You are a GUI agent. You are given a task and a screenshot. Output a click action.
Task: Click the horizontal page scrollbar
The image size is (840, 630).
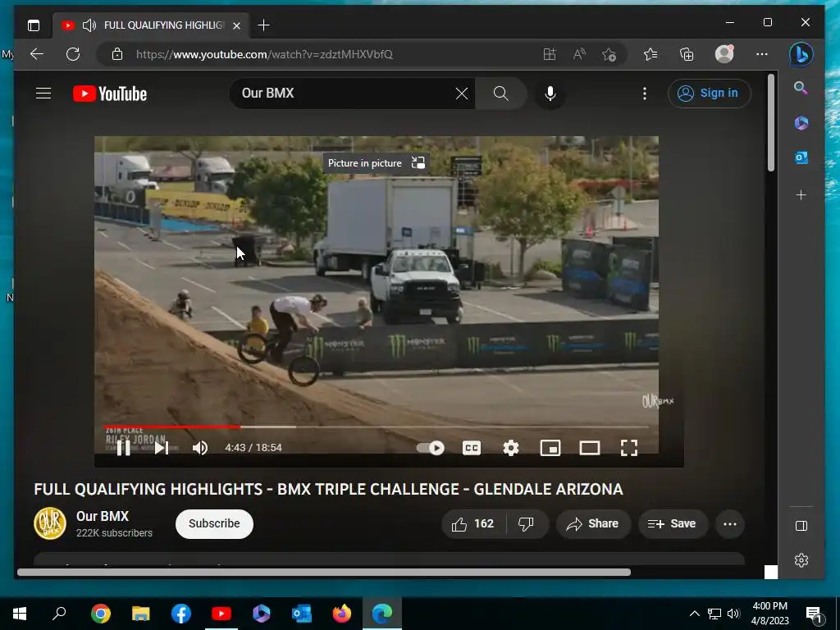coord(323,572)
